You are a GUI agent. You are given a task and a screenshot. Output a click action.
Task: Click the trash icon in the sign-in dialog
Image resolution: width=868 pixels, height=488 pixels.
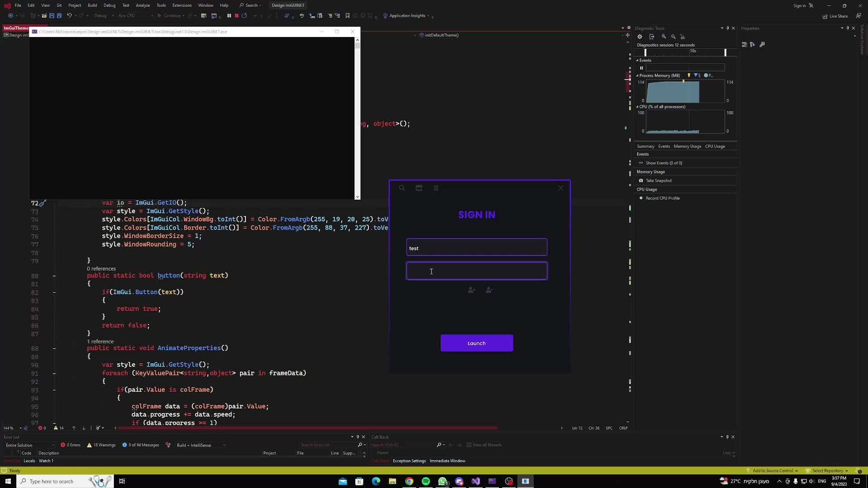pyautogui.click(x=436, y=188)
